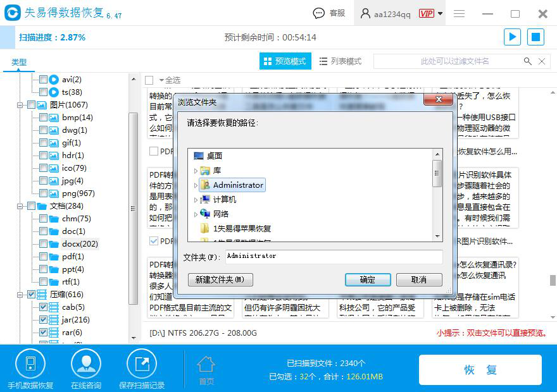
Task: Click the ts video type icon
Action: pyautogui.click(x=54, y=92)
